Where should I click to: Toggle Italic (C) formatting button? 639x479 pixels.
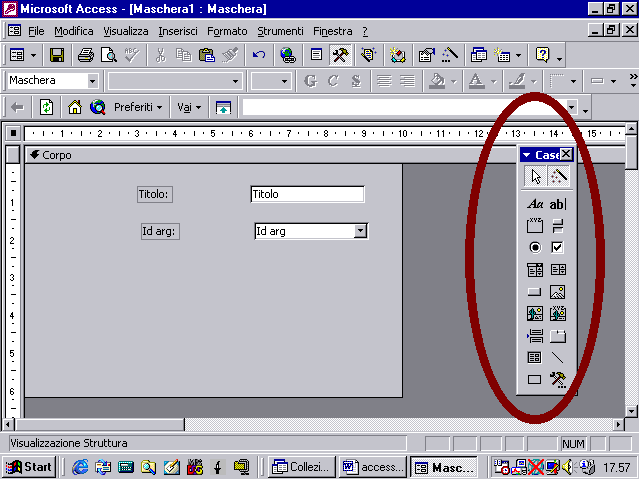[x=333, y=81]
